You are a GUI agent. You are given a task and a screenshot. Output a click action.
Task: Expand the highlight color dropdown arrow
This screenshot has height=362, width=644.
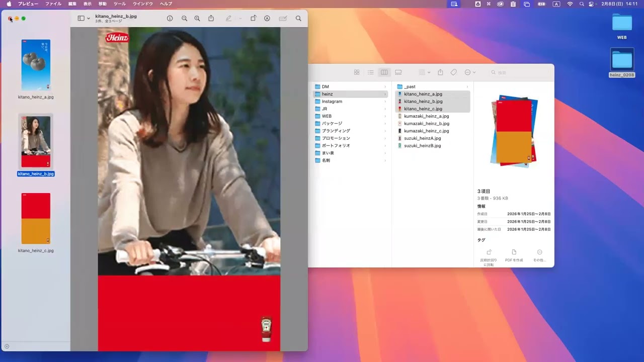tap(240, 19)
